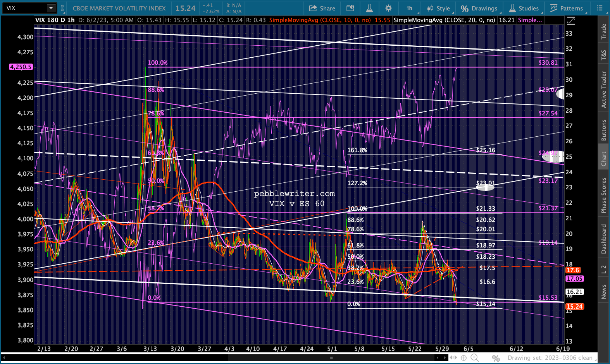Screen dimensions: 610x364
Task: Open chart settings gear icon
Action: pyautogui.click(x=388, y=8)
